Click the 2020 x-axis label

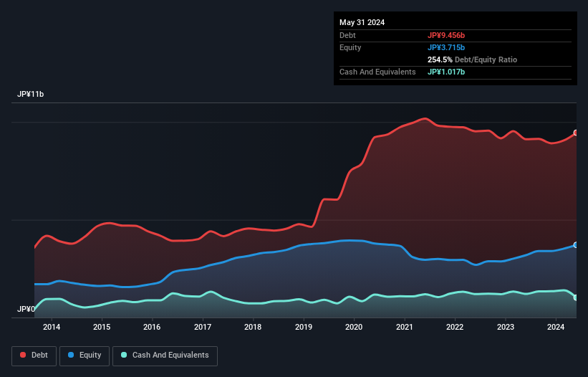[x=354, y=327]
